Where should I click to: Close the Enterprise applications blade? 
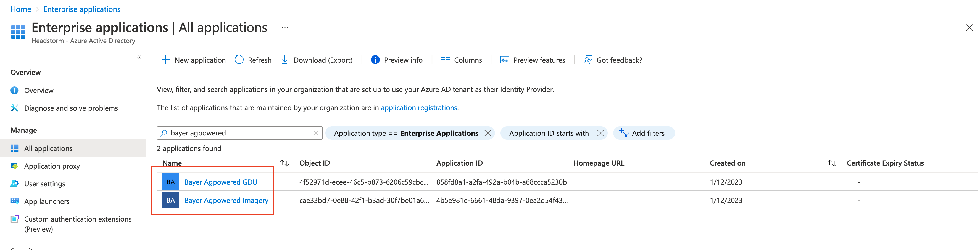point(969,28)
